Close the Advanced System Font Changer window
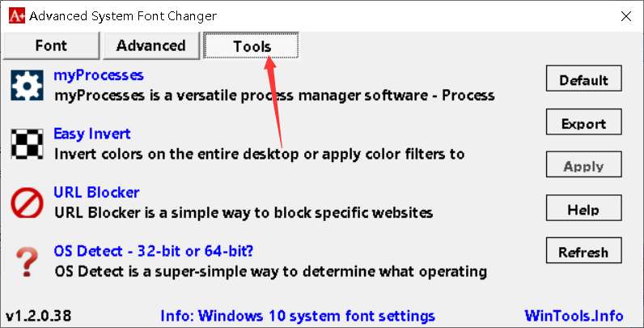Image resolution: width=644 pixels, height=328 pixels. (625, 15)
